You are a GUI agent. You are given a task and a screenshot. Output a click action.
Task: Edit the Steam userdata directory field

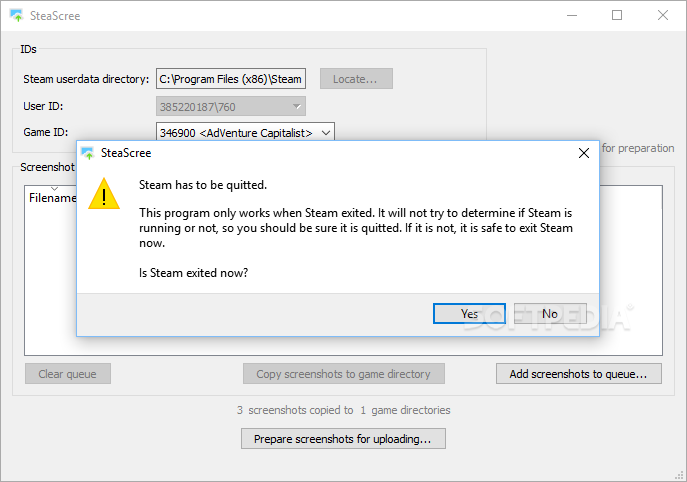[x=231, y=79]
